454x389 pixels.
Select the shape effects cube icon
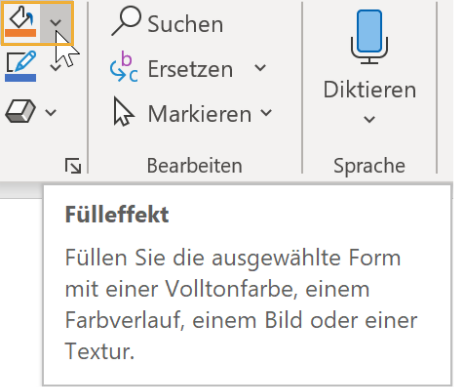click(20, 111)
